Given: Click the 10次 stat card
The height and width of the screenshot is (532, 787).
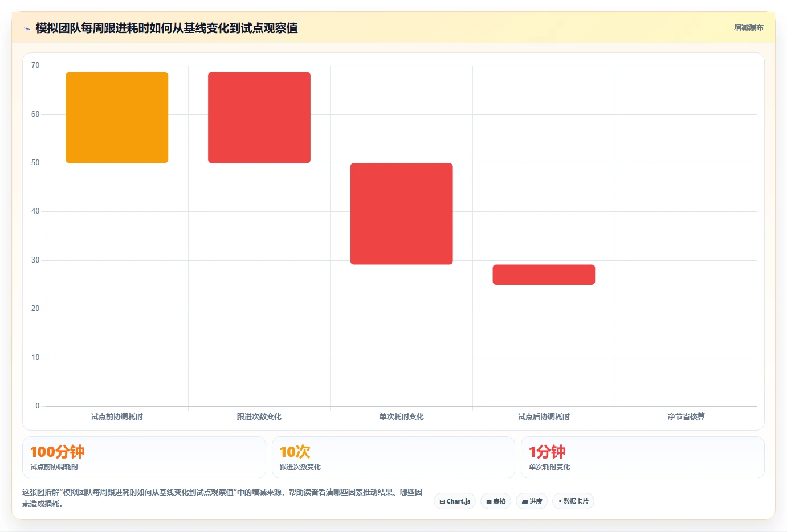Looking at the screenshot, I should 393,457.
